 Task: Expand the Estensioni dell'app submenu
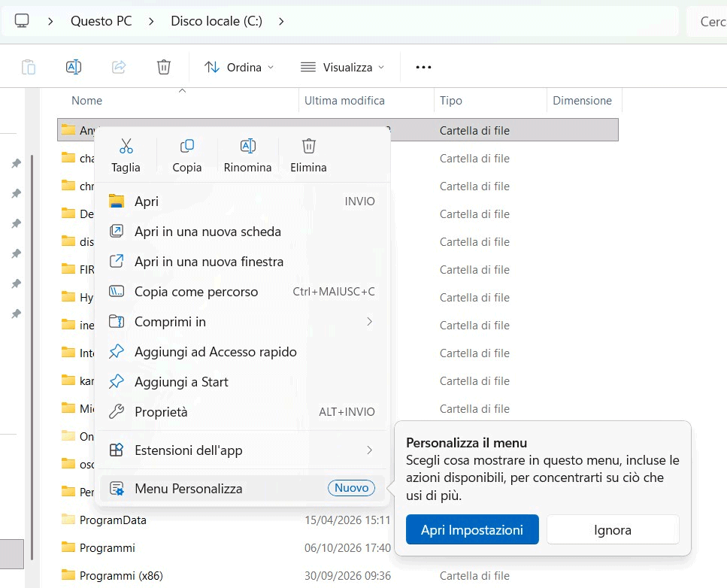coord(370,450)
